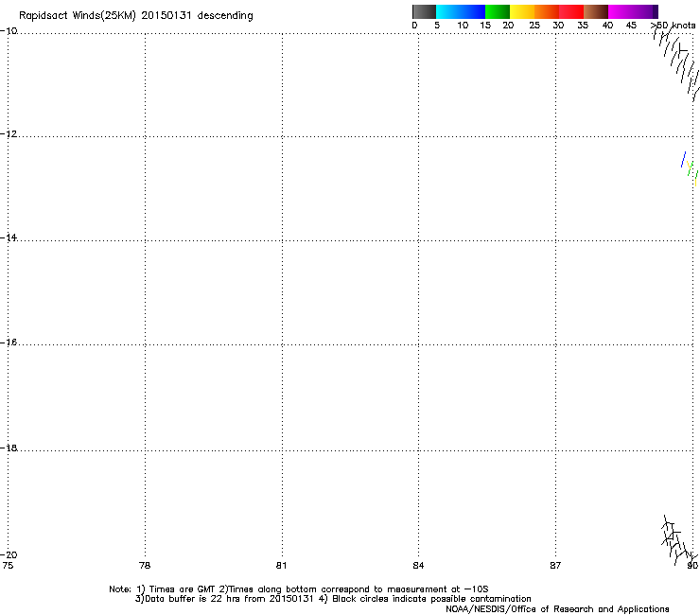Click the latitude label -20
The width and height of the screenshot is (700, 615).
[x=9, y=554]
